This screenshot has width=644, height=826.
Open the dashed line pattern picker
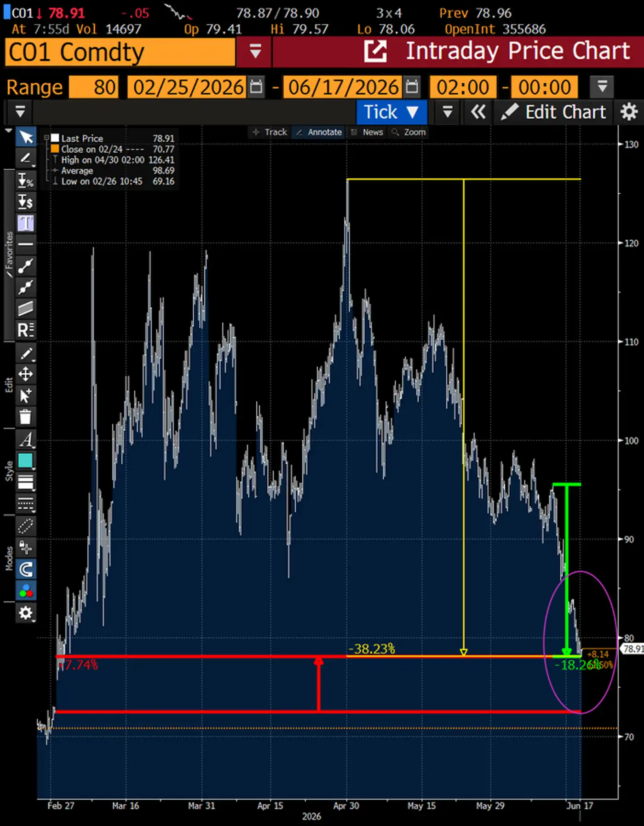(26, 503)
